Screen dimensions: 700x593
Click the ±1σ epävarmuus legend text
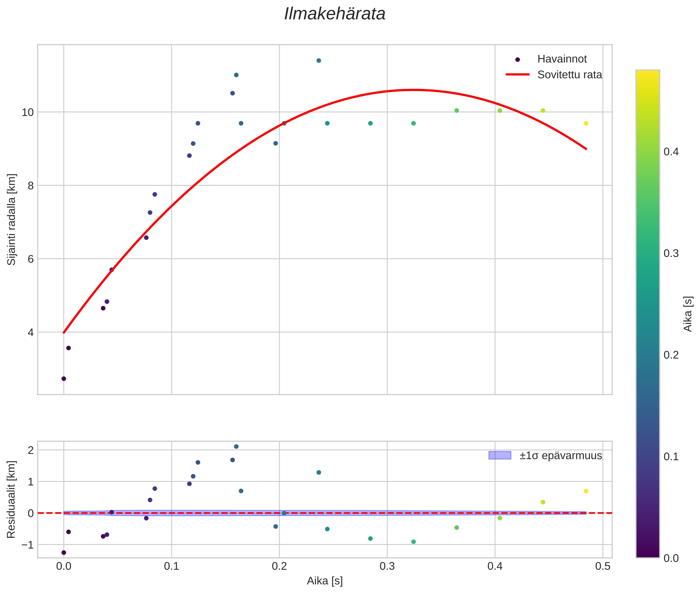pyautogui.click(x=561, y=455)
